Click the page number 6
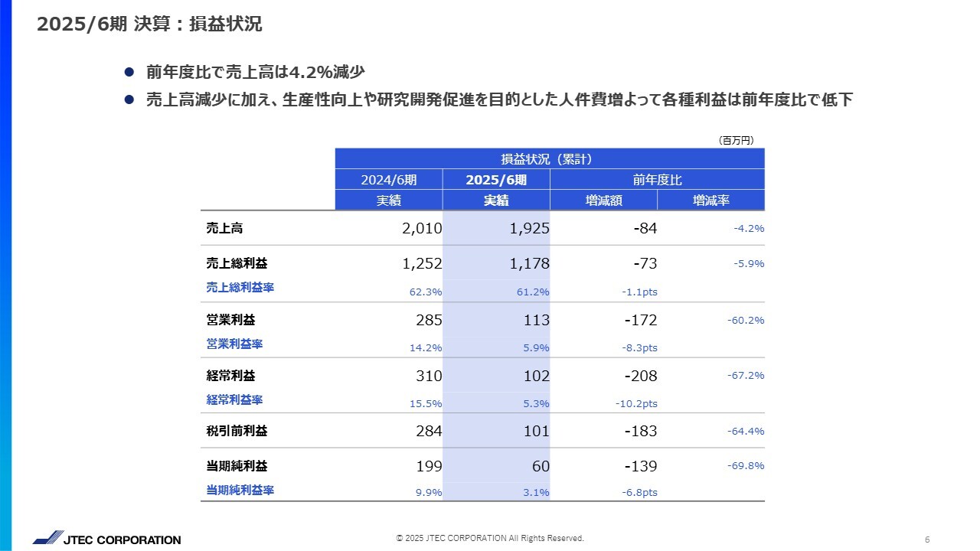Image resolution: width=980 pixels, height=551 pixels. (927, 539)
